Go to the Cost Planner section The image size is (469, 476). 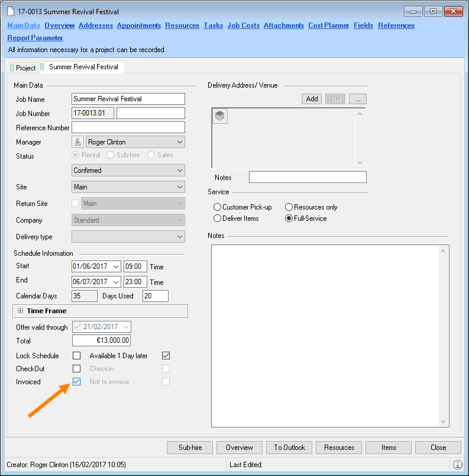tap(328, 25)
